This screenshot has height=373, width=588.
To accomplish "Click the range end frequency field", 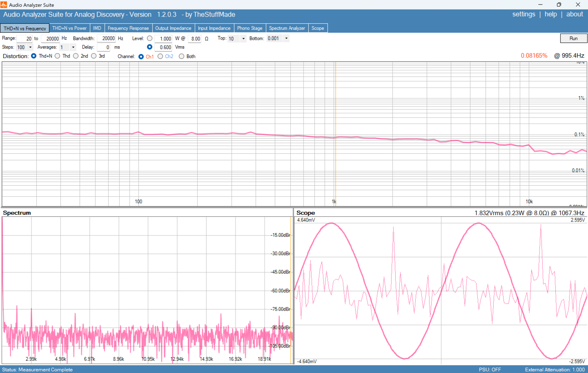I will click(x=50, y=39).
